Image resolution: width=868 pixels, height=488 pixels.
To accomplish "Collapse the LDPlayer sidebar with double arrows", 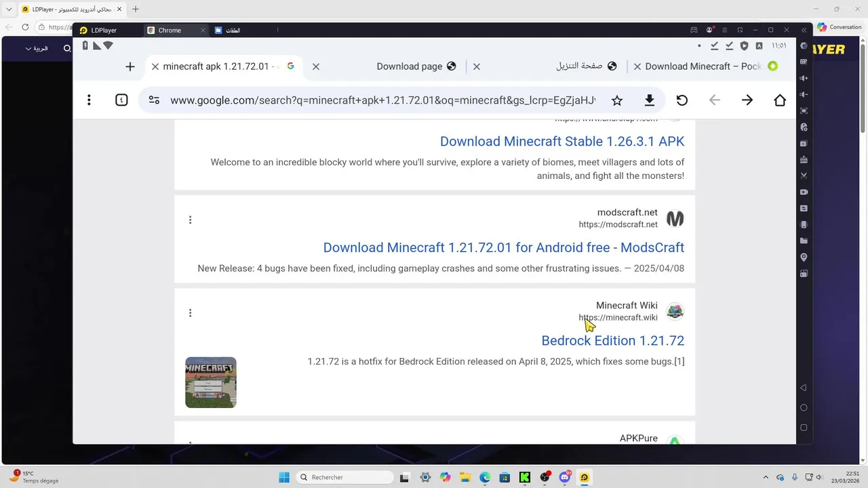I will 804,30.
